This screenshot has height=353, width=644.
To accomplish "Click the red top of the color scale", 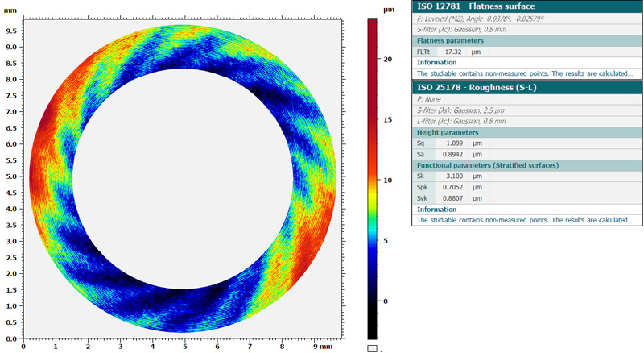I will click(x=372, y=24).
